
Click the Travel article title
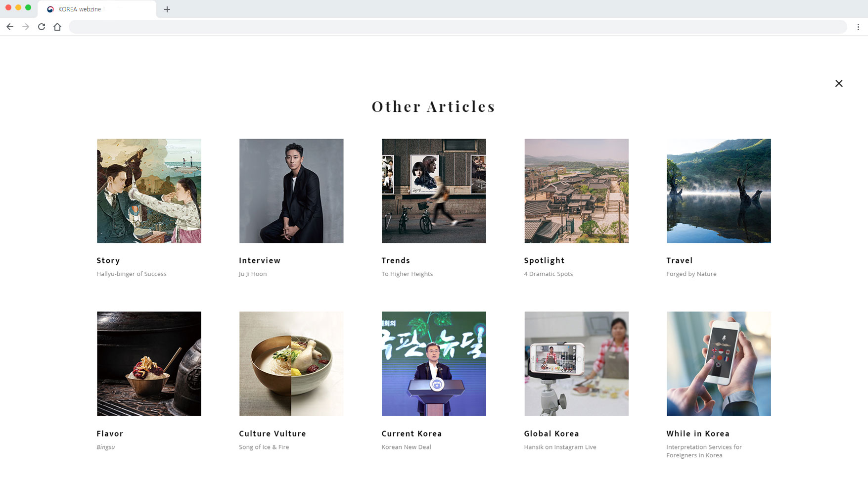click(680, 260)
